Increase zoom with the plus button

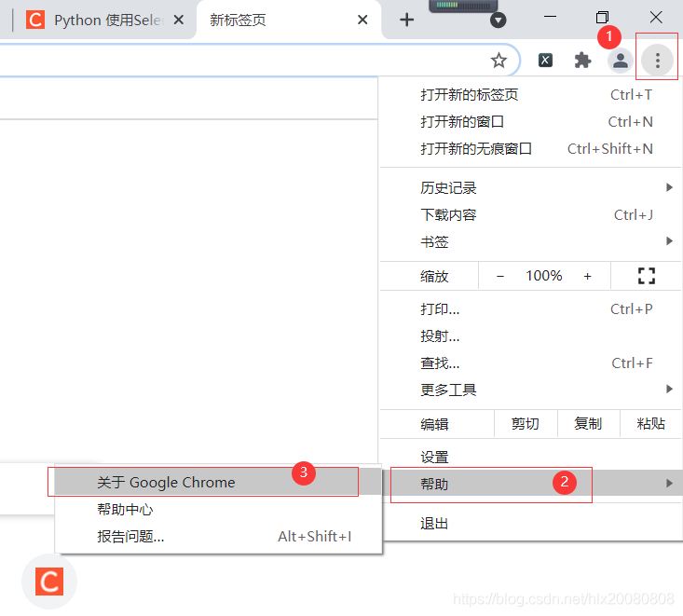[587, 276]
